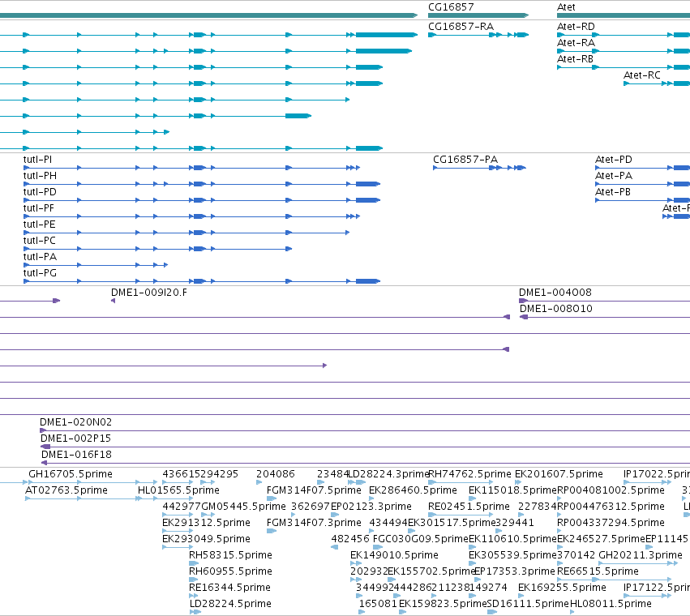Open EST HL01565.5prime
Image resolution: width=690 pixels, height=616 pixels.
[x=178, y=490]
